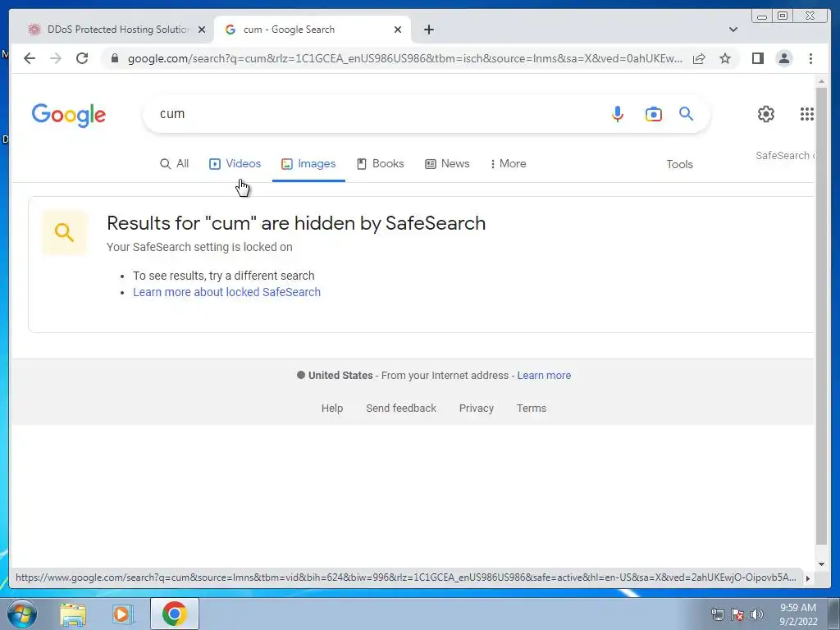Close the DDoS Protected Hosting tab
The image size is (840, 630).
[202, 30]
